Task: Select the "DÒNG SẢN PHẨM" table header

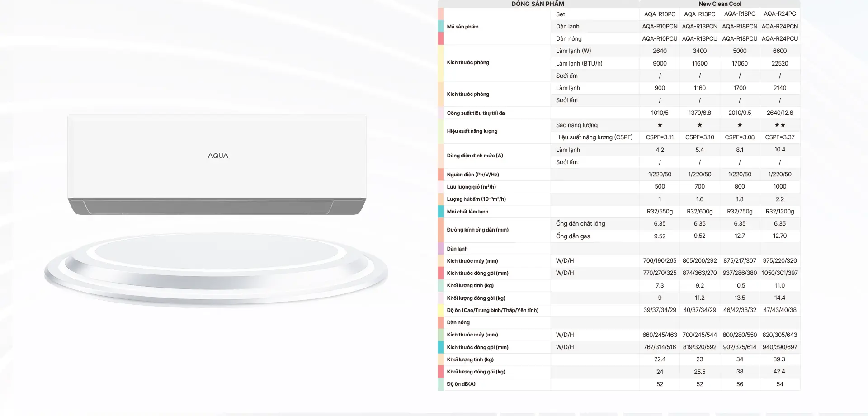Action: click(x=538, y=4)
